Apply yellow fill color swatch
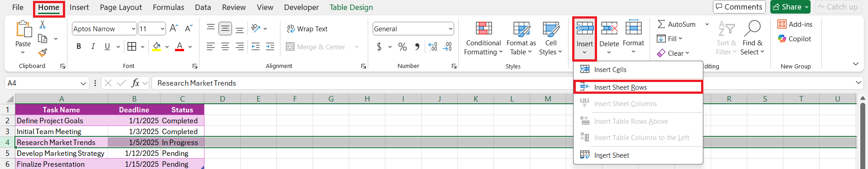 click(157, 47)
